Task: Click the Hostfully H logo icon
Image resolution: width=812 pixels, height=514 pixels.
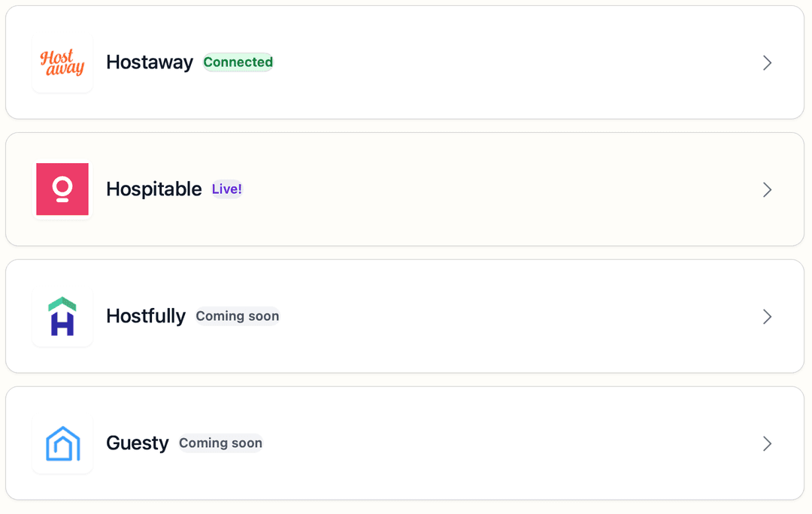Action: click(62, 316)
